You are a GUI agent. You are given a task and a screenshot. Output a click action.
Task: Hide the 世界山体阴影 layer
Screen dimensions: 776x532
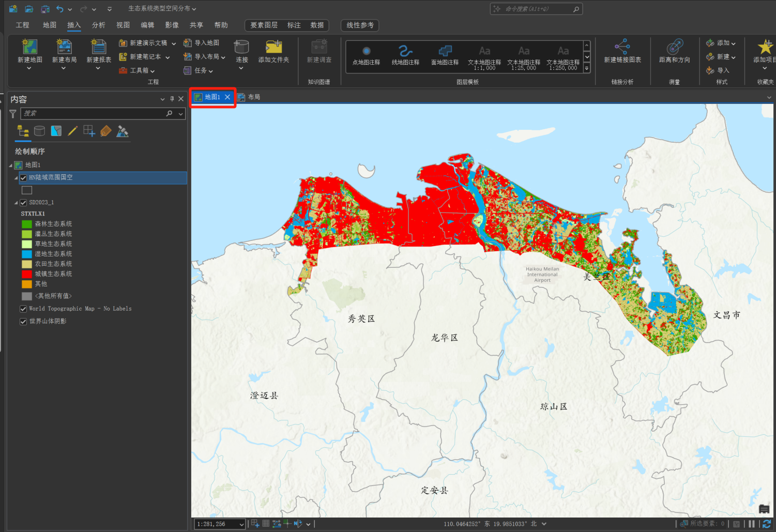[23, 322]
